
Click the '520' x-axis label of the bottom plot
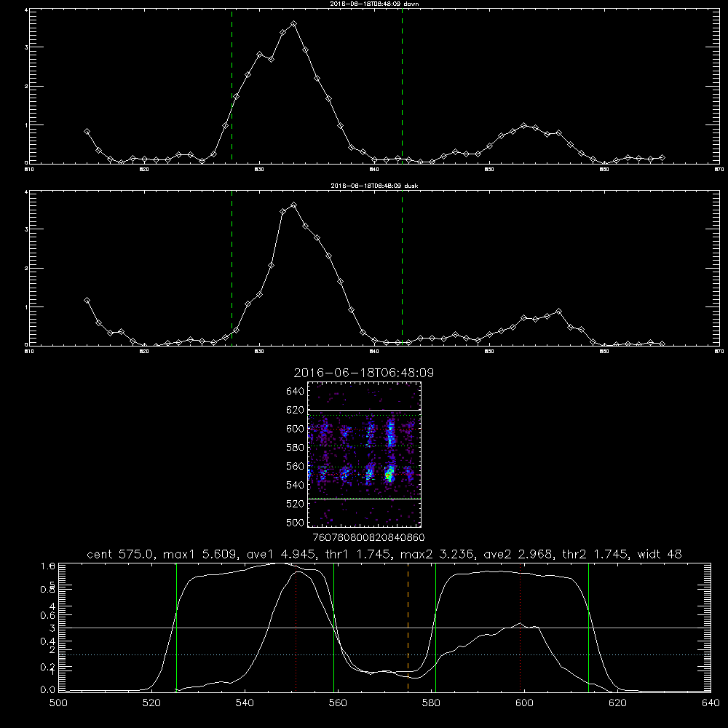(151, 703)
